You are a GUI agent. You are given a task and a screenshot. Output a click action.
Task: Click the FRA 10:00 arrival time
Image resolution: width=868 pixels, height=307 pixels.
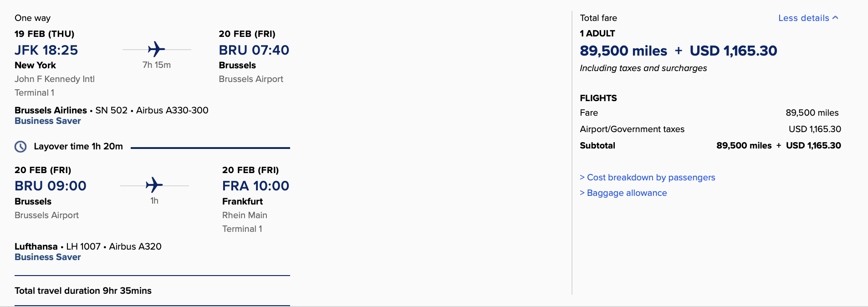pyautogui.click(x=255, y=186)
